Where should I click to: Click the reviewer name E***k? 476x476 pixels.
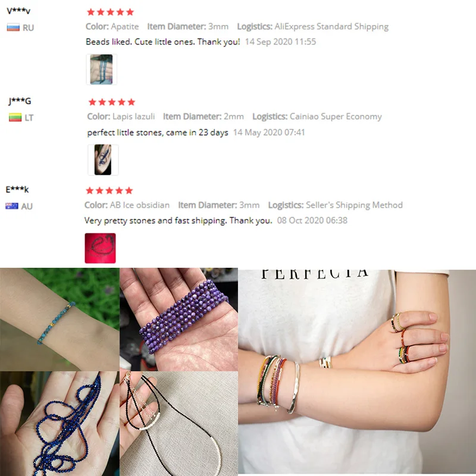tap(17, 190)
